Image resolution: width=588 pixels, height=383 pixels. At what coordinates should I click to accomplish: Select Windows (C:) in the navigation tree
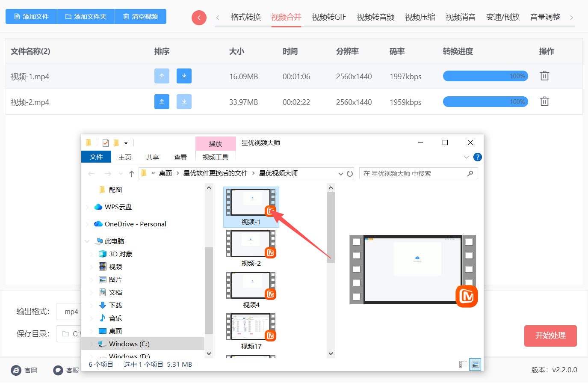[x=129, y=344]
